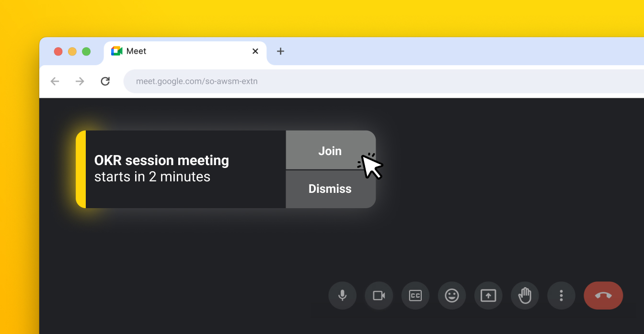End the call with the red hang-up button

coord(603,295)
